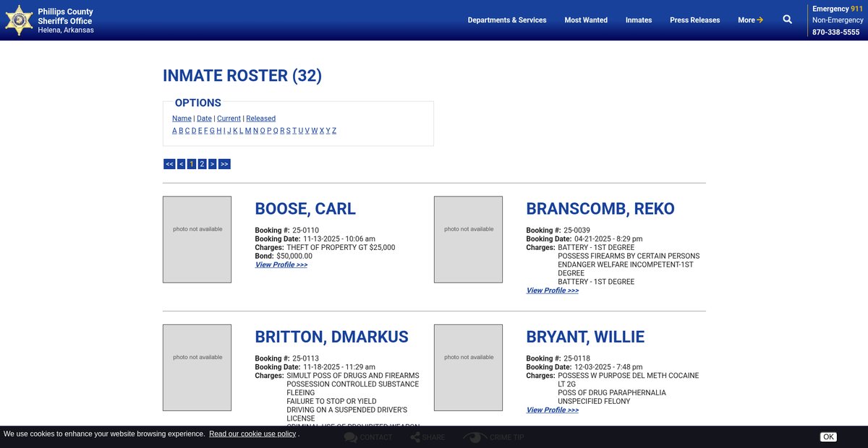Go to first page double-arrow button
The width and height of the screenshot is (868, 448).
169,164
